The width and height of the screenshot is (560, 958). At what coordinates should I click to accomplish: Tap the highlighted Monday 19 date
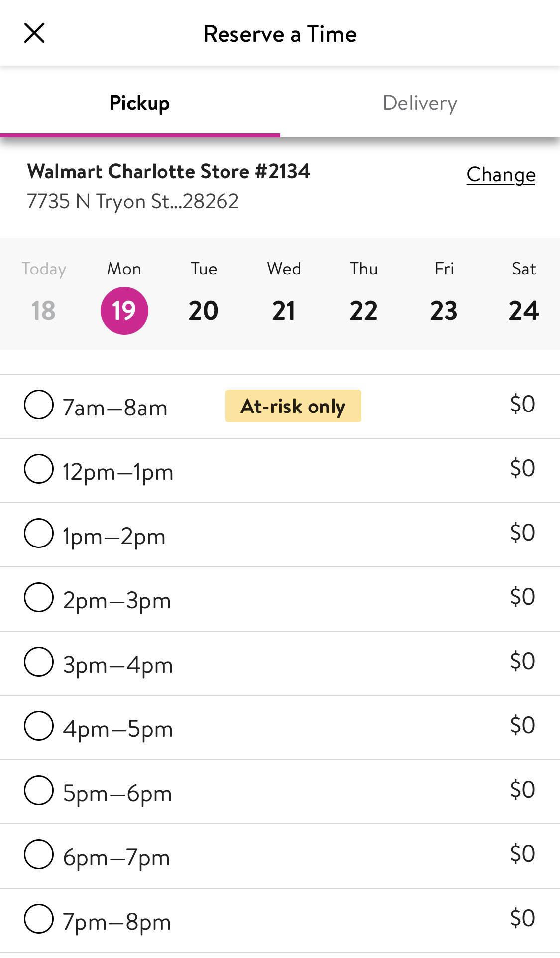point(124,310)
